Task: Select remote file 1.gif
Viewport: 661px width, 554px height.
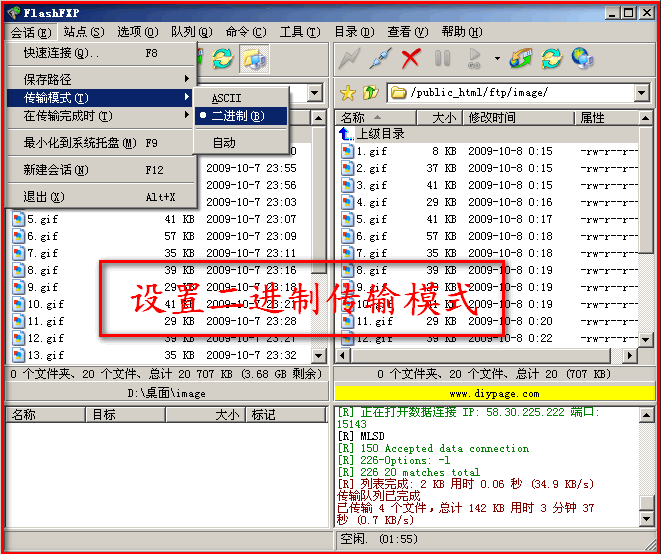Action: point(364,151)
